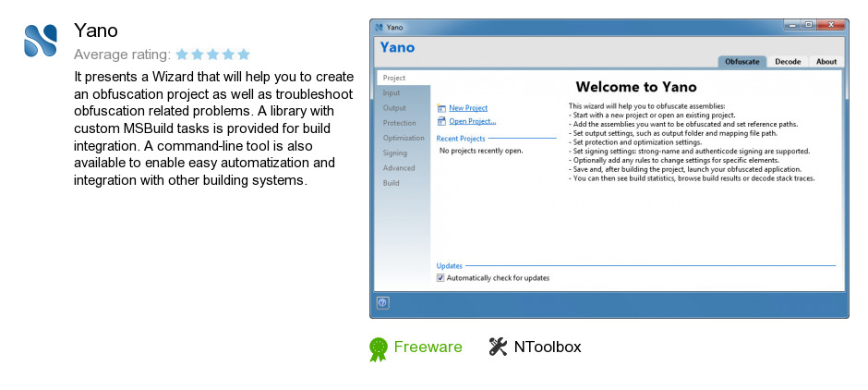Image resolution: width=868 pixels, height=390 pixels.
Task: Click the NToolbox wrench icon
Action: 499,347
